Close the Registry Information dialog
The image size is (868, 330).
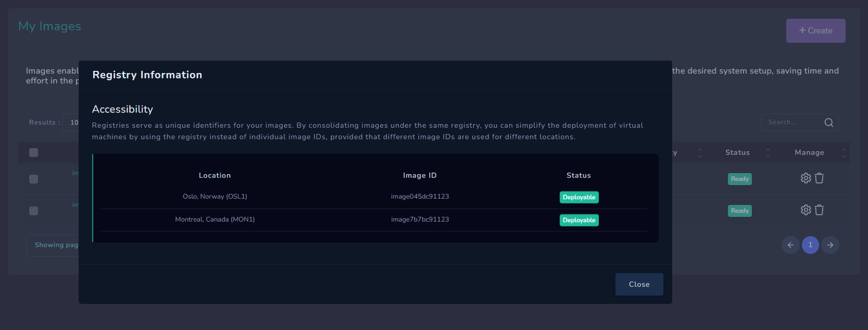click(x=639, y=284)
